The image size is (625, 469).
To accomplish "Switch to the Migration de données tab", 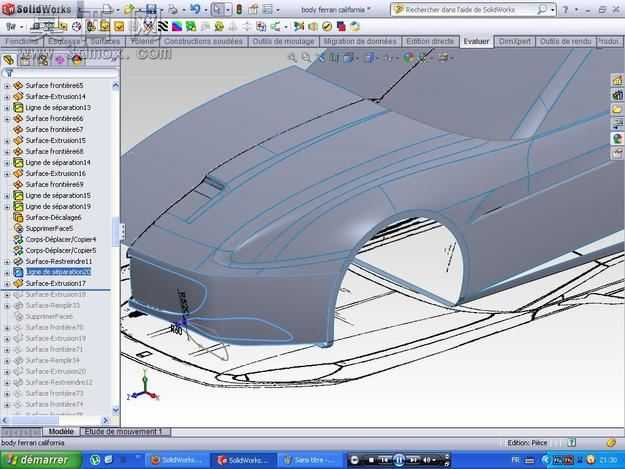I will (x=360, y=41).
